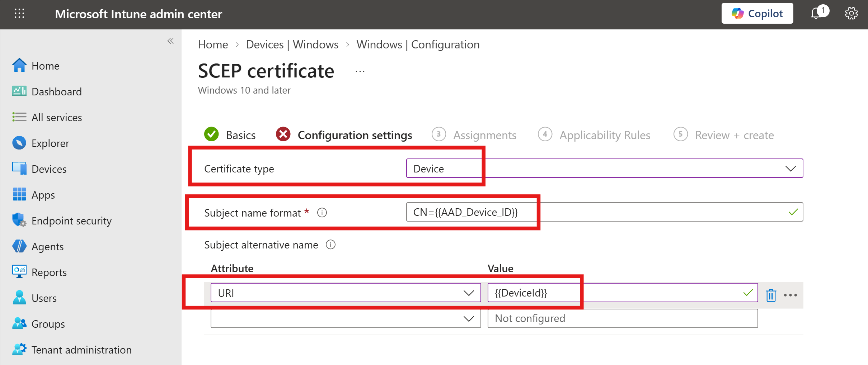The image size is (868, 365).
Task: Click the Windows | Configuration breadcrumb
Action: click(418, 44)
